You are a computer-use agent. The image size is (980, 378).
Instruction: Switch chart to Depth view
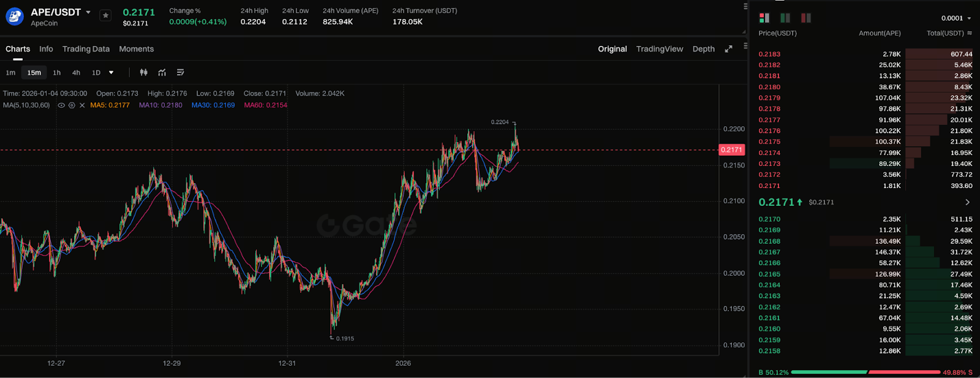tap(704, 49)
